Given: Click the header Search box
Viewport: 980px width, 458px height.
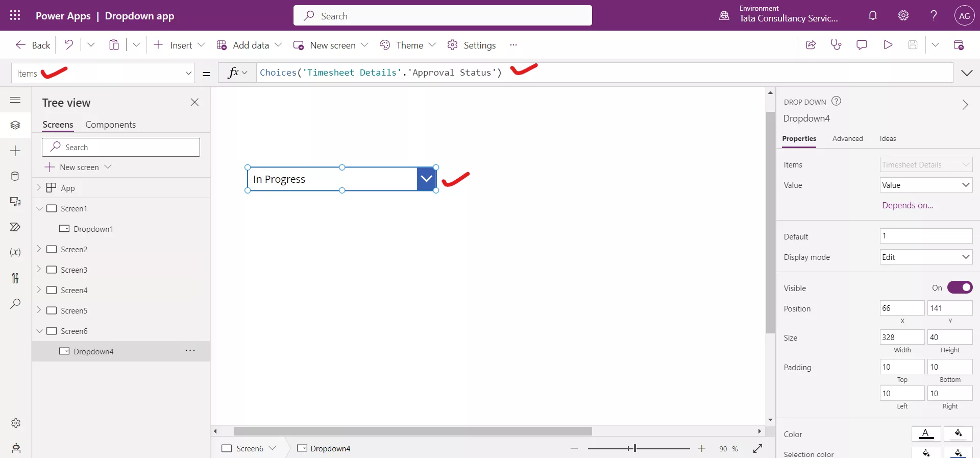Looking at the screenshot, I should 443,15.
